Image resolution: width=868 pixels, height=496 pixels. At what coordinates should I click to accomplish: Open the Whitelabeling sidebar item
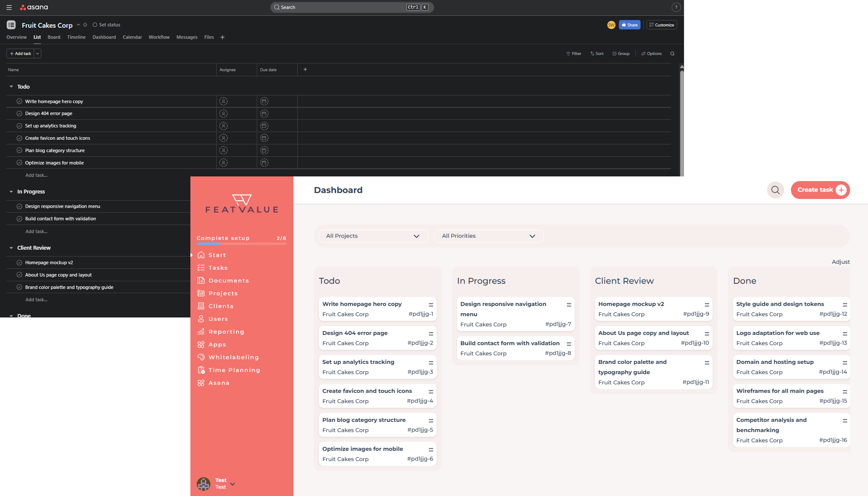coord(233,357)
